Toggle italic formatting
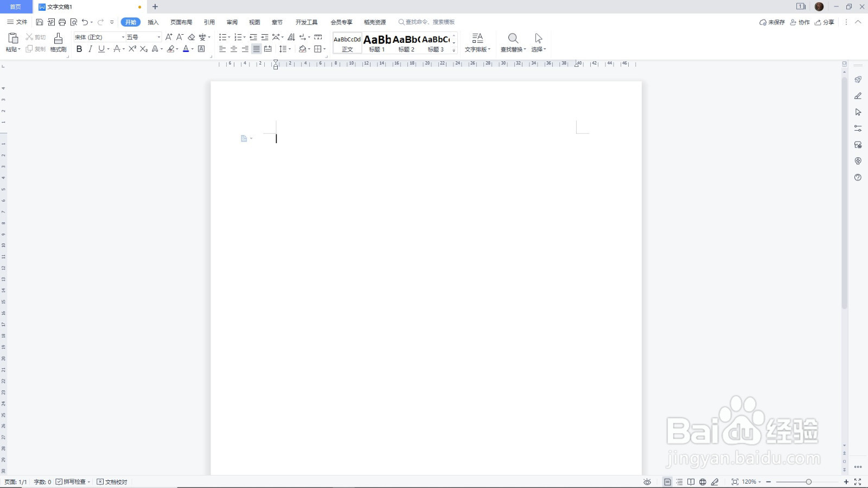This screenshot has width=868, height=488. click(x=90, y=49)
